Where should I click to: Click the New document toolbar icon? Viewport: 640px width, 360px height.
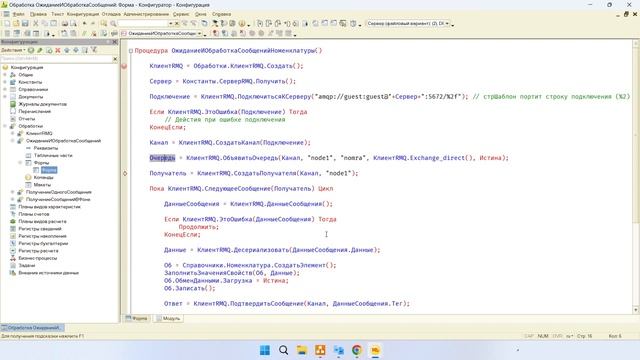click(x=7, y=24)
